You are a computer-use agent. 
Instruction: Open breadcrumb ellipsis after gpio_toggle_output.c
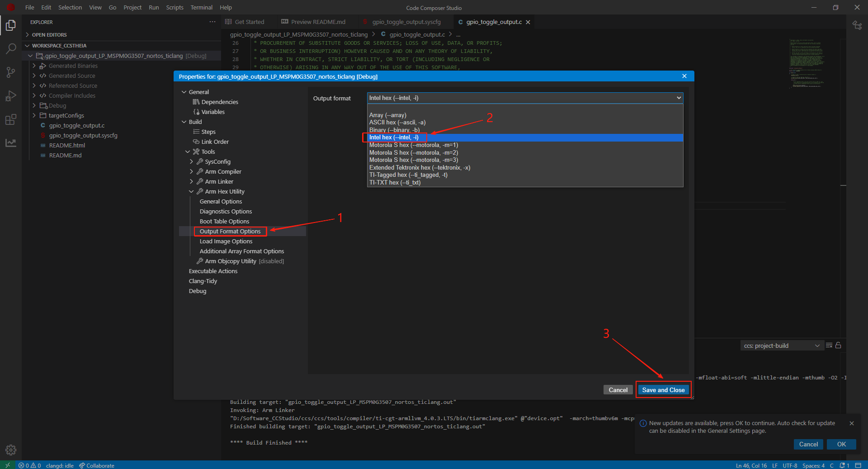point(458,34)
